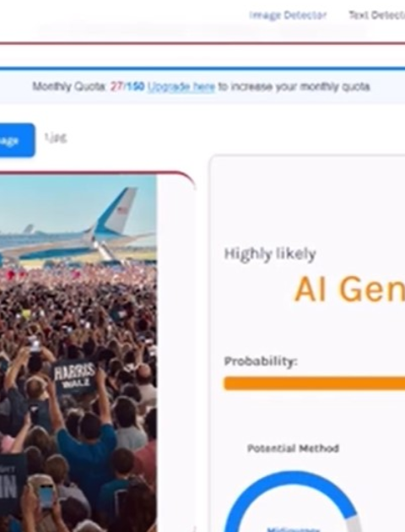
Task: Select the Midjourney label inside the donut
Action: tap(293, 529)
